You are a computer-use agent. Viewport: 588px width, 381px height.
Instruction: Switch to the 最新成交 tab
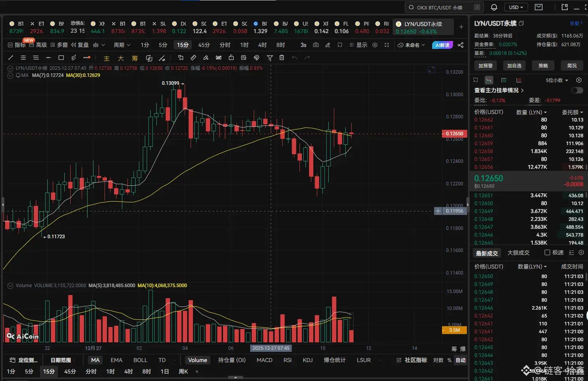(487, 253)
